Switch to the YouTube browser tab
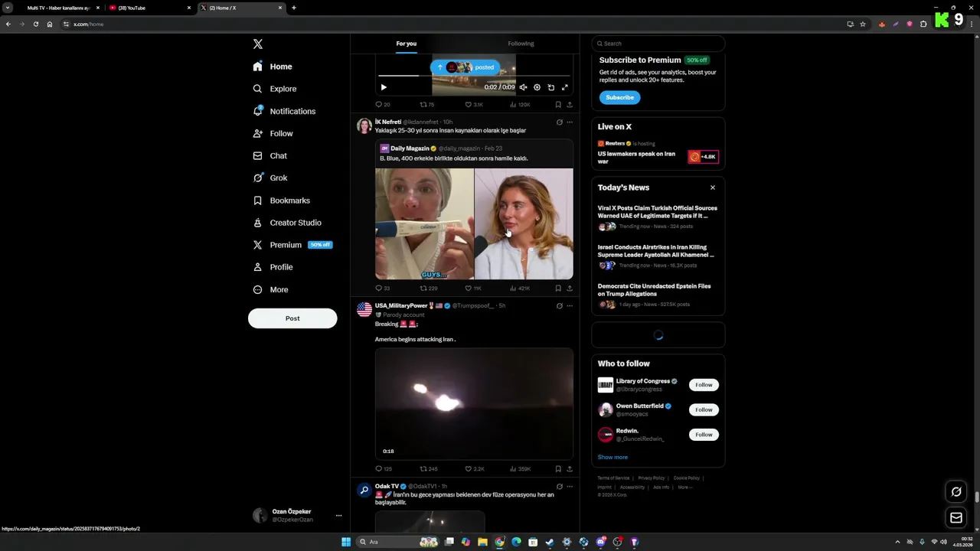The height and width of the screenshot is (551, 980). [149, 8]
